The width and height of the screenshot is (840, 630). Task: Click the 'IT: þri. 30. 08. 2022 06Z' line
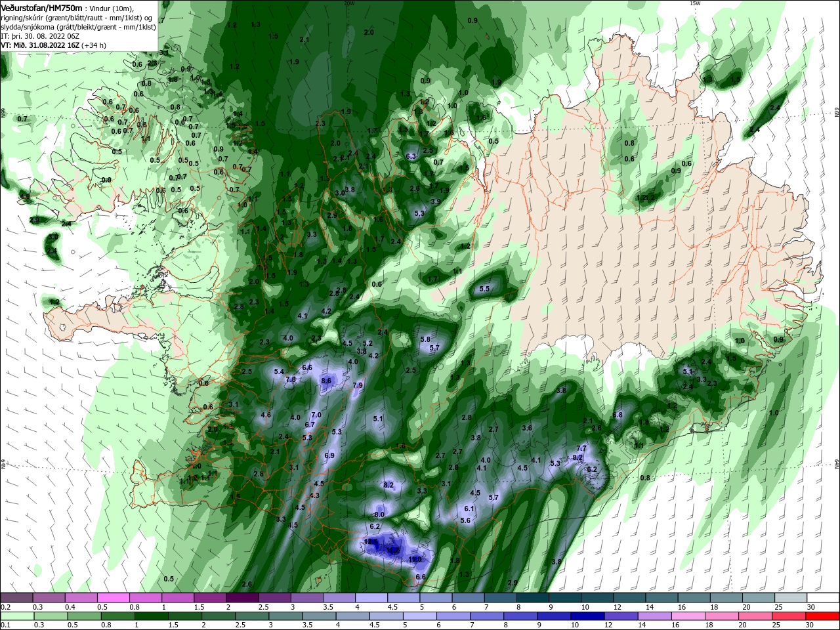(x=41, y=36)
